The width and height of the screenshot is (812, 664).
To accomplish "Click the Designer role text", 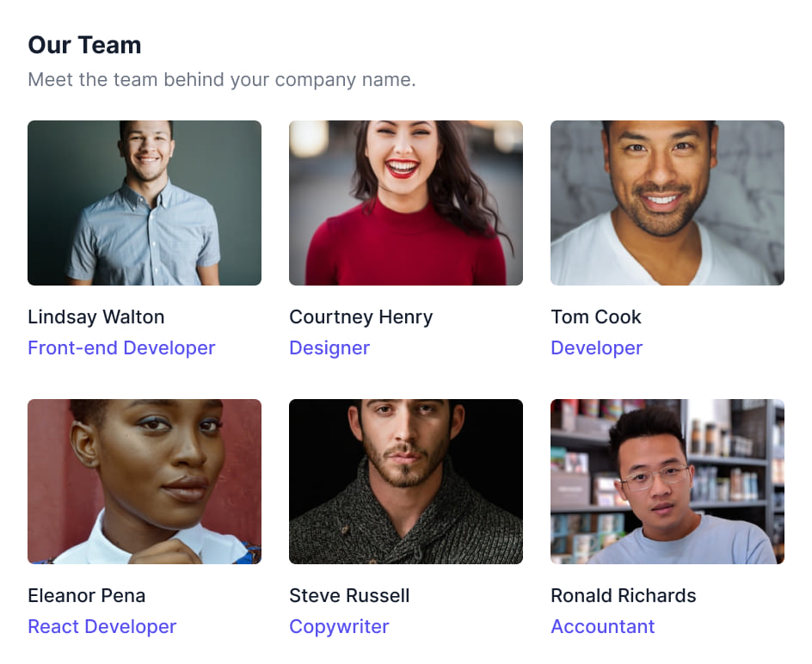I will coord(329,347).
